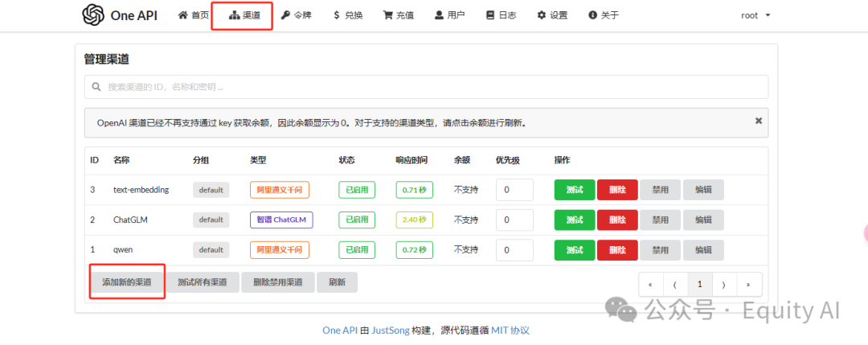Open the 首页 home page

[194, 15]
